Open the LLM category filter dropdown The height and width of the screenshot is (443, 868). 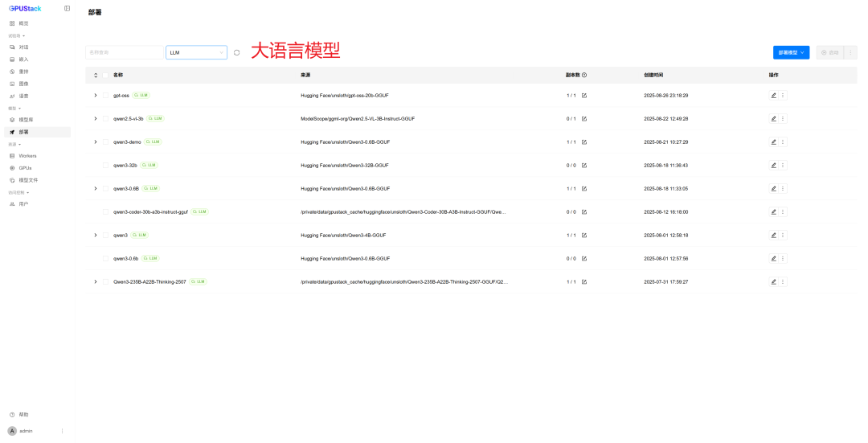tap(197, 52)
